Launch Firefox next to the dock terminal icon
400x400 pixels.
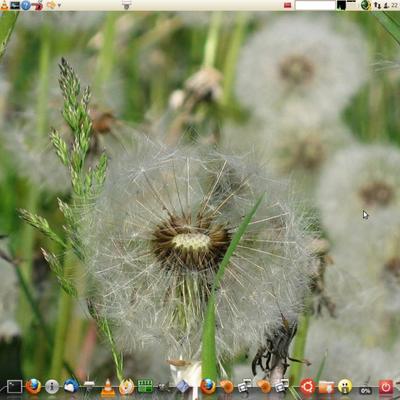pyautogui.click(x=33, y=387)
